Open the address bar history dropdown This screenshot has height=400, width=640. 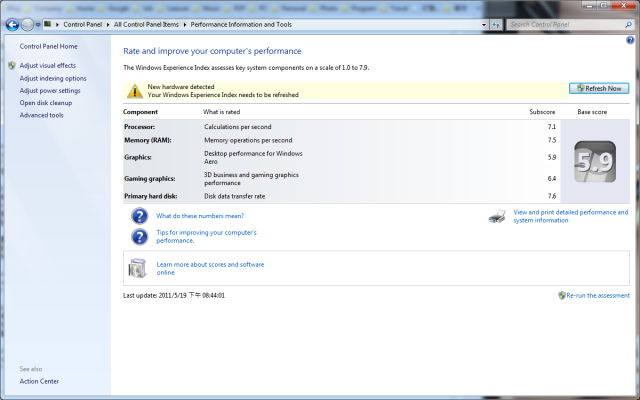484,24
